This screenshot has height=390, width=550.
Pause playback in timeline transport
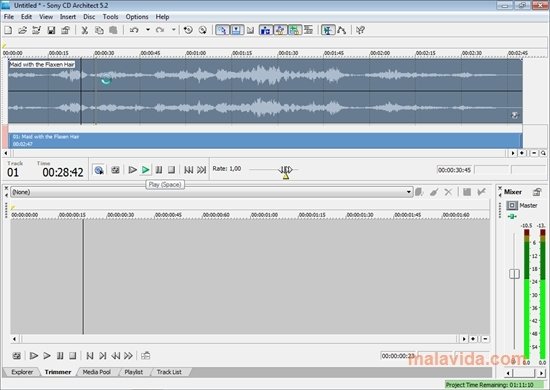pyautogui.click(x=159, y=170)
